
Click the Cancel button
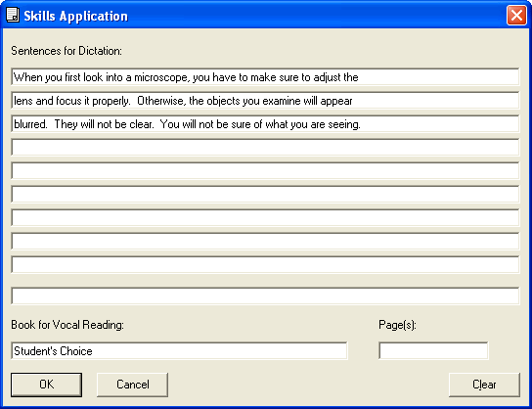point(132,385)
